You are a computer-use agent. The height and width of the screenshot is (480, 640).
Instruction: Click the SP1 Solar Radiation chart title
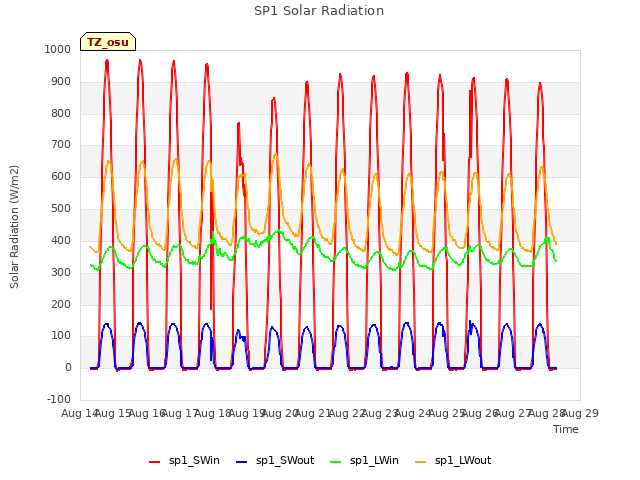319,11
